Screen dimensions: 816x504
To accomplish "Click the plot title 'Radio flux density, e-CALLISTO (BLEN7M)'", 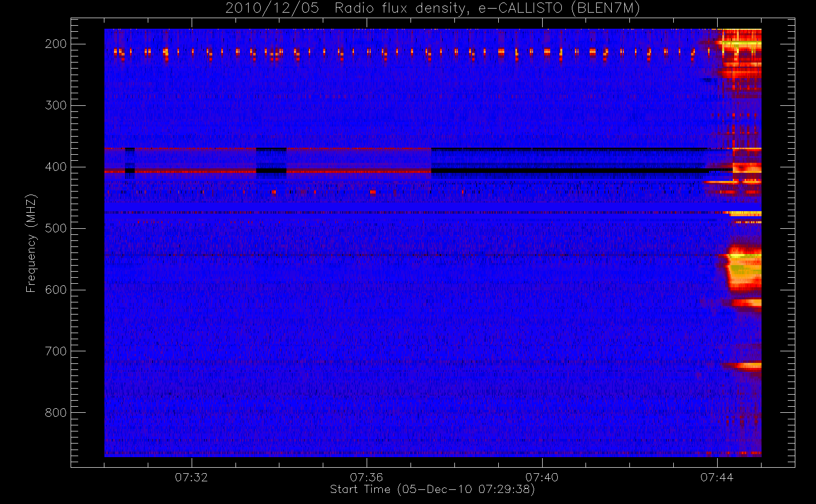I will click(487, 9).
